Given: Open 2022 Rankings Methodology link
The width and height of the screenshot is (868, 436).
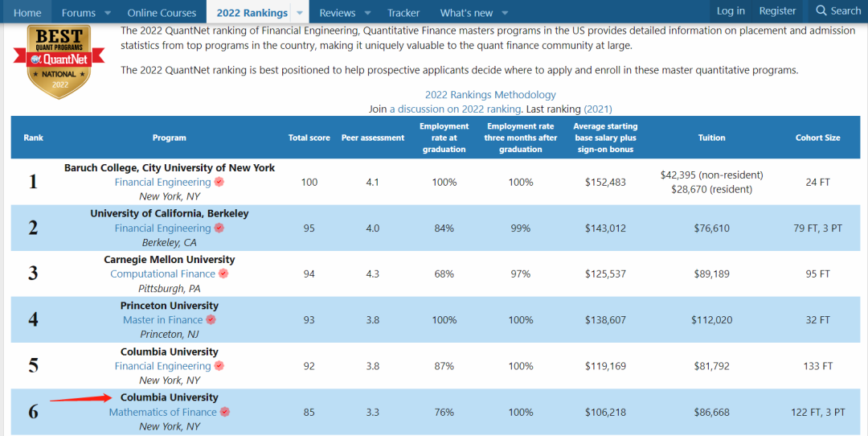Looking at the screenshot, I should point(490,95).
